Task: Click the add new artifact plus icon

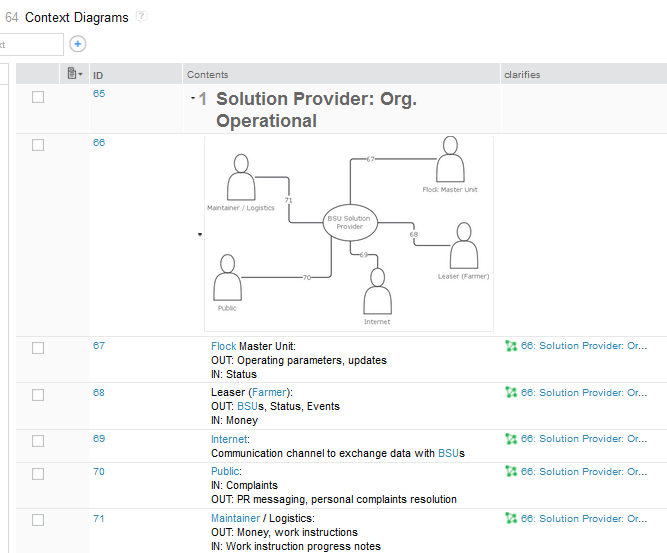Action: pos(78,44)
